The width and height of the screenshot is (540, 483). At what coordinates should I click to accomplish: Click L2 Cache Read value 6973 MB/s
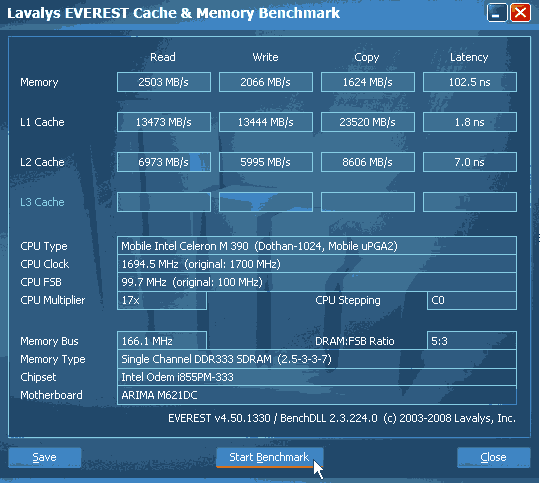164,162
